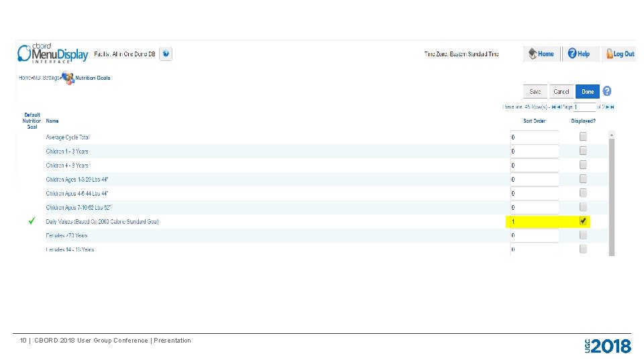Uncheck Displayed for Daily Values row
Viewport: 644px width, 362px height.
pos(583,221)
